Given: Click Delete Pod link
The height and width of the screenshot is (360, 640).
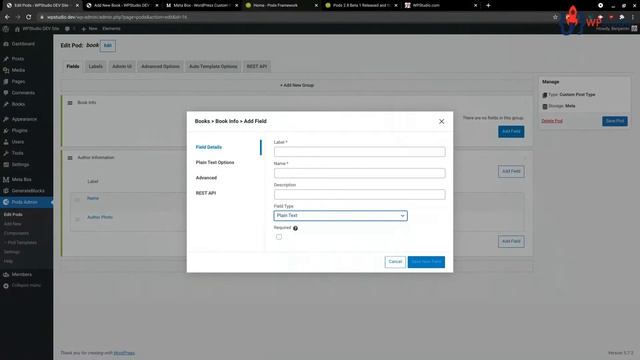Looking at the screenshot, I should 552,121.
